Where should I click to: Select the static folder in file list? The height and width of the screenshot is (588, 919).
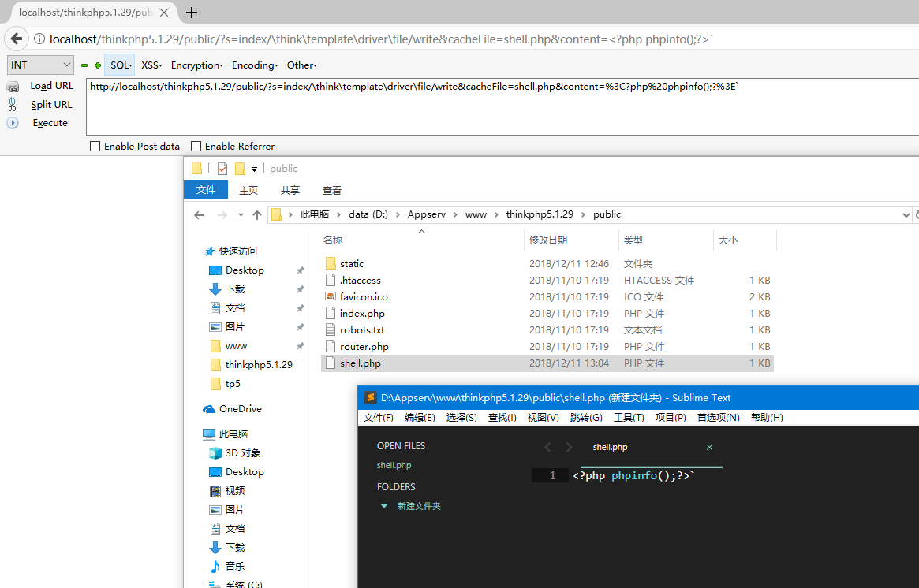click(x=352, y=263)
